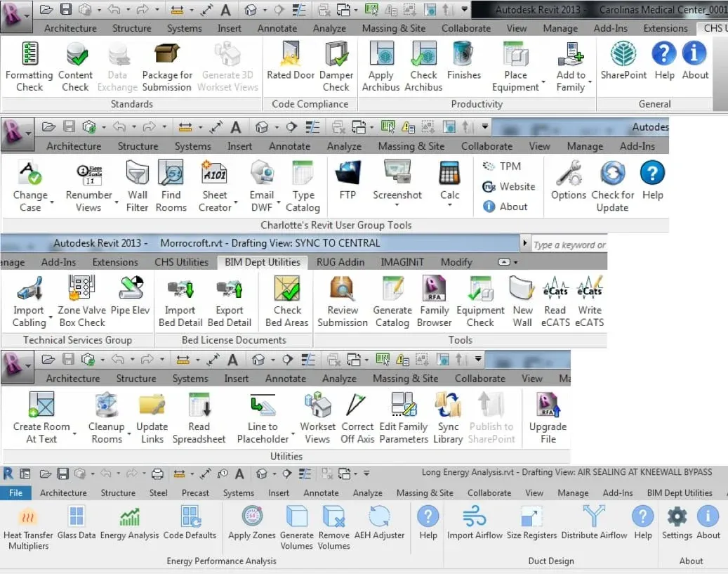
Task: Click Help in the Duct Design panel
Action: [643, 523]
